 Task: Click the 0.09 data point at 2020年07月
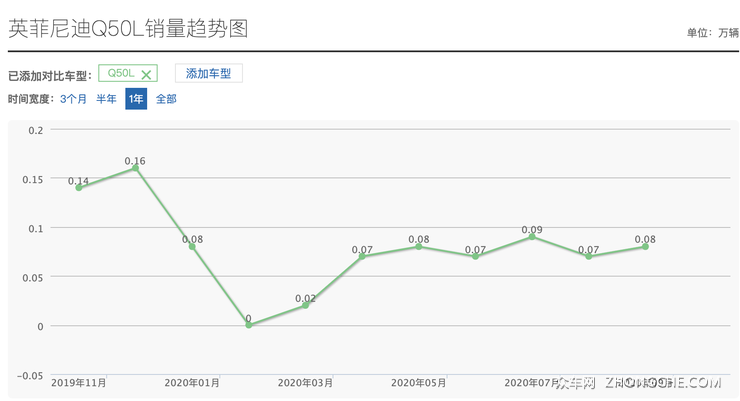(532, 237)
